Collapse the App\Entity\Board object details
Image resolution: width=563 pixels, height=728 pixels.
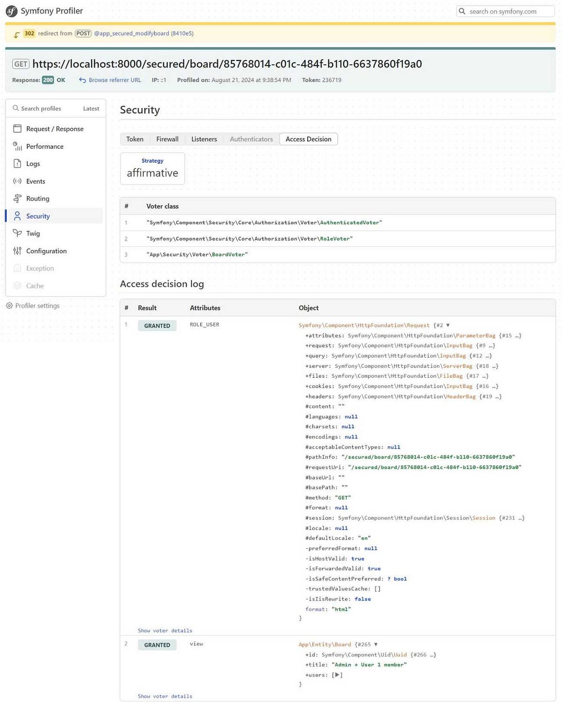(x=375, y=645)
